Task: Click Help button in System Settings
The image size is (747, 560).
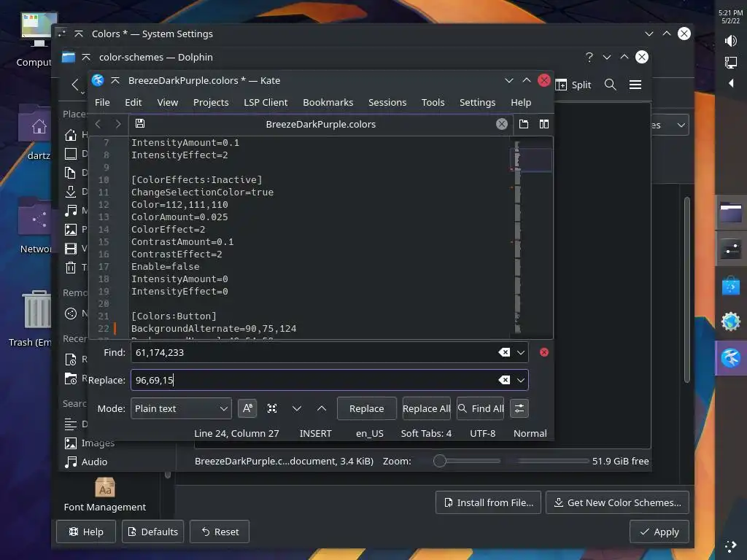Action: (x=86, y=532)
